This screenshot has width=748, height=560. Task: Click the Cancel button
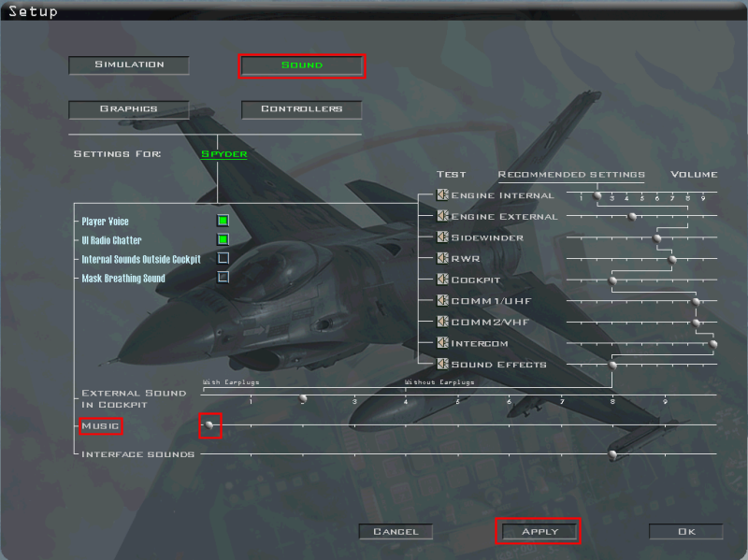coord(396,532)
